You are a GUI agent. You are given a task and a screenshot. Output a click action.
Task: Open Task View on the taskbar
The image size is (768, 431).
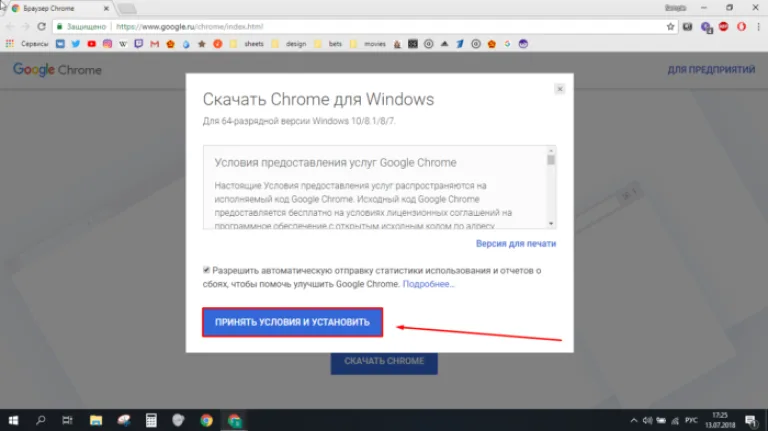67,420
